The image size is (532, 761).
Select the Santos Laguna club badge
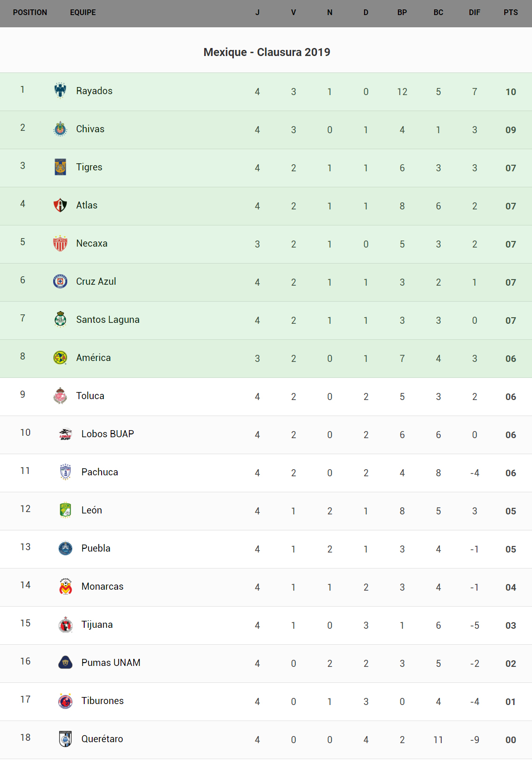(60, 319)
